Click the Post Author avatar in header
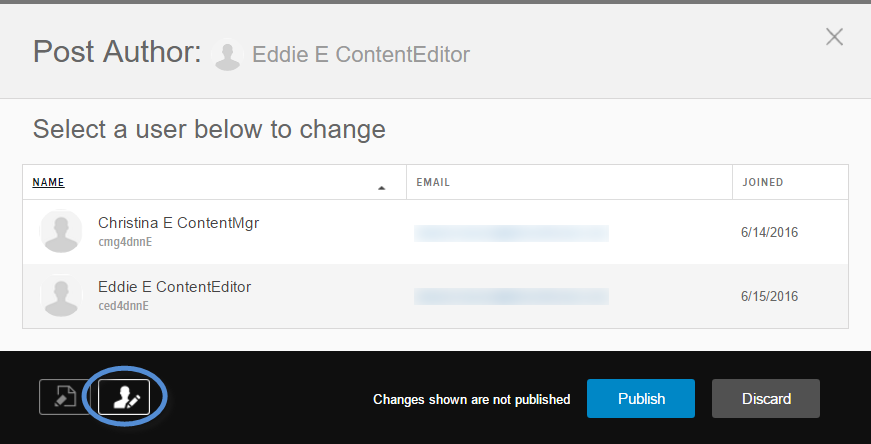This screenshot has width=871, height=444. coord(228,56)
